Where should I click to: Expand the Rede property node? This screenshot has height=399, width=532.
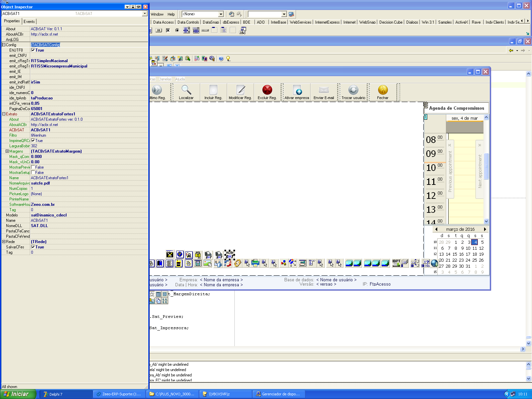click(4, 242)
